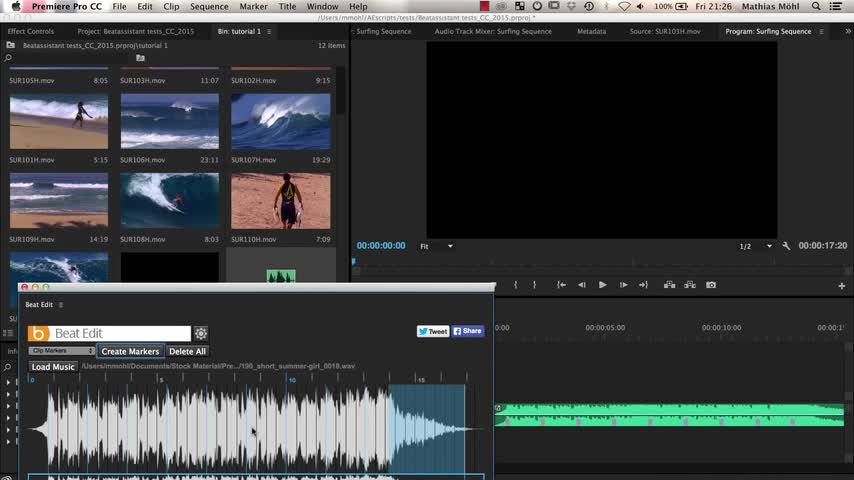Click the Delete All button
854x480 pixels.
(x=187, y=351)
